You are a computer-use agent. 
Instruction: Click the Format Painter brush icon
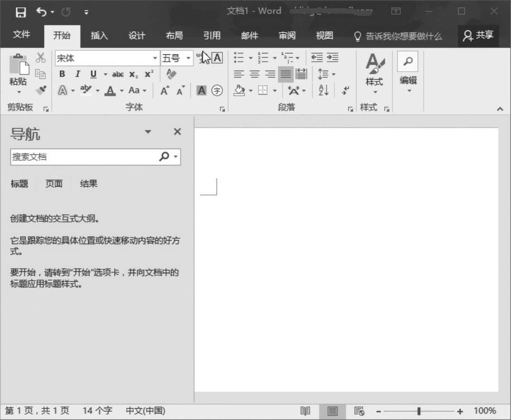tap(41, 90)
